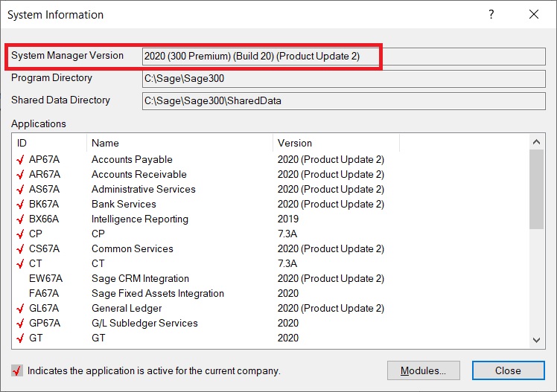Viewport: 557px width, 392px height.
Task: Click the Applications list scrollbar thumb
Action: click(x=536, y=189)
